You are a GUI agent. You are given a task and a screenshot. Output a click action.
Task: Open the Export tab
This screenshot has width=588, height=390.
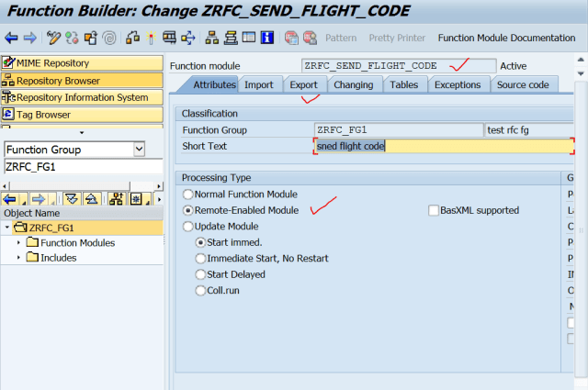coord(303,84)
